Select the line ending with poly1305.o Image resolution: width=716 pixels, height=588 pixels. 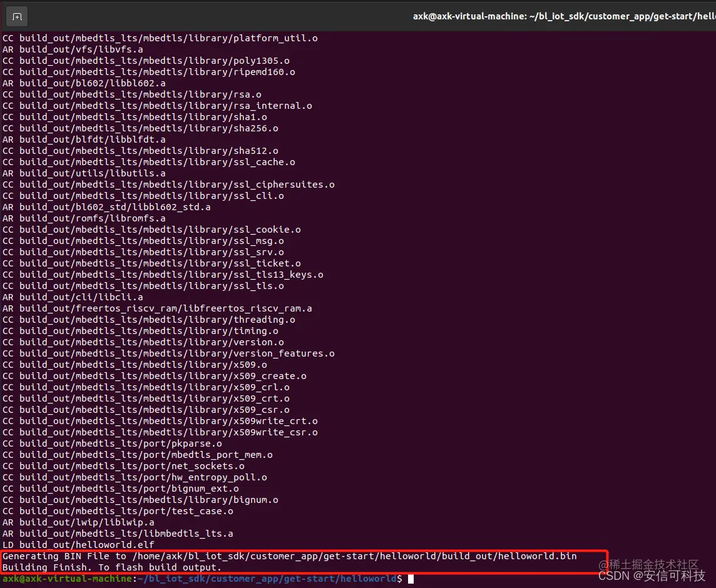[146, 61]
